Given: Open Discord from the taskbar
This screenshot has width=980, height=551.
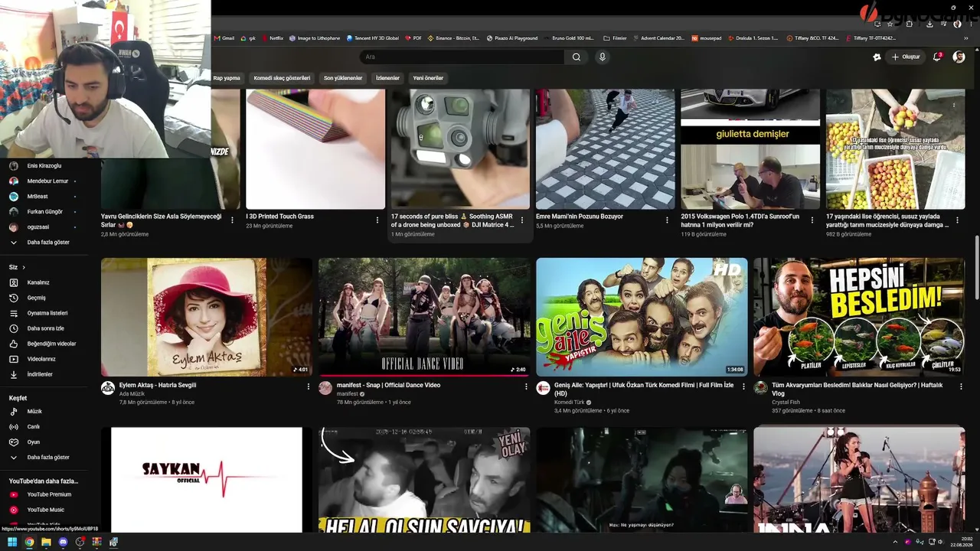Looking at the screenshot, I should [63, 542].
